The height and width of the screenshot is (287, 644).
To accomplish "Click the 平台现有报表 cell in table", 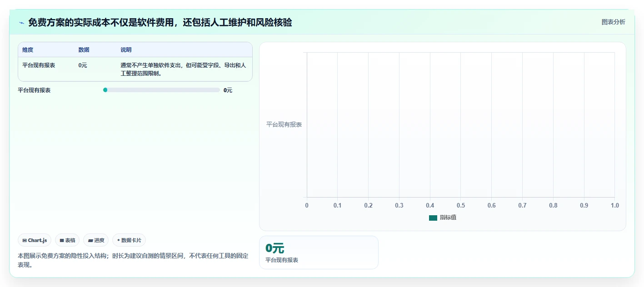I will coord(39,65).
